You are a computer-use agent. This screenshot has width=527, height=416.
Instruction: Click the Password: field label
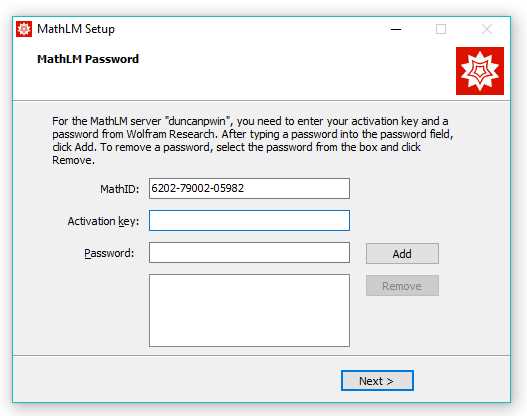109,253
